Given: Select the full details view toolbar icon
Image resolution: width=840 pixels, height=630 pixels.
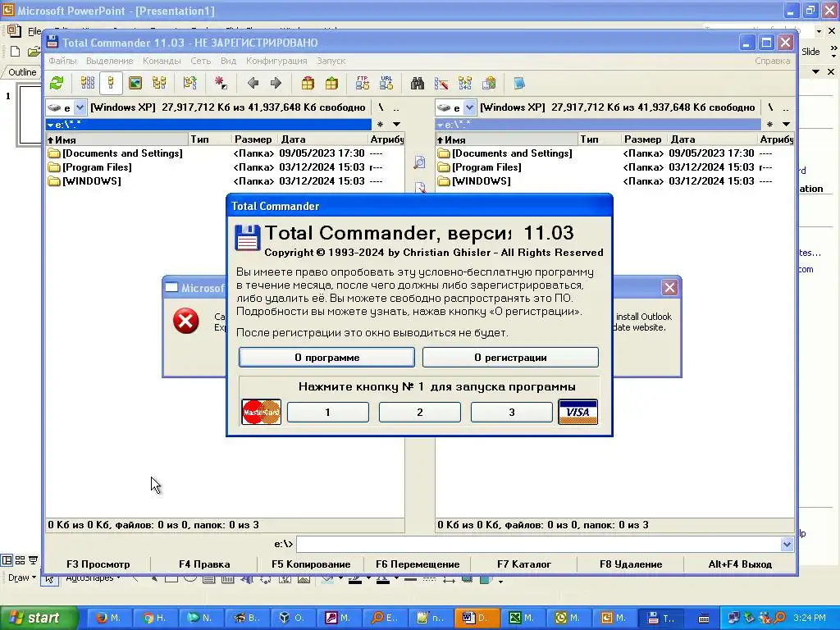Looking at the screenshot, I should click(x=111, y=83).
